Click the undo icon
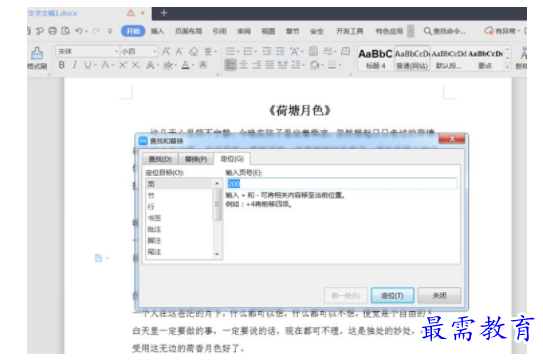The height and width of the screenshot is (360, 543). 79,31
